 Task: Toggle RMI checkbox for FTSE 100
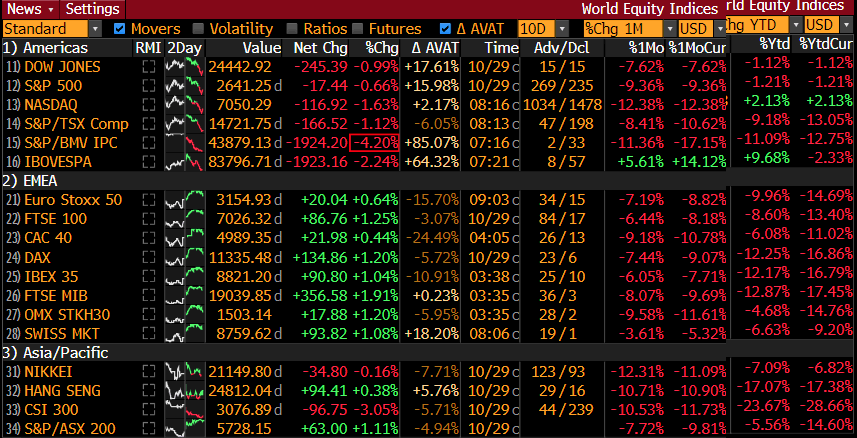(x=148, y=219)
